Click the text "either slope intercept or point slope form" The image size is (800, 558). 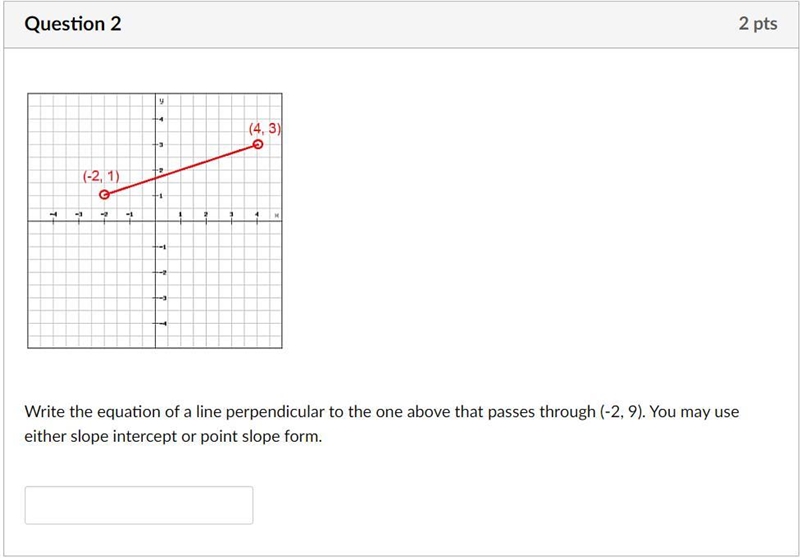pos(172,437)
